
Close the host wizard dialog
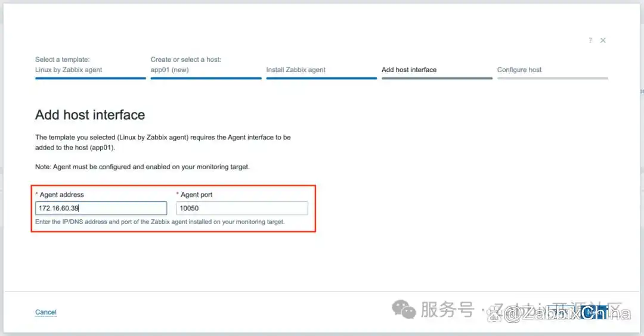(603, 40)
